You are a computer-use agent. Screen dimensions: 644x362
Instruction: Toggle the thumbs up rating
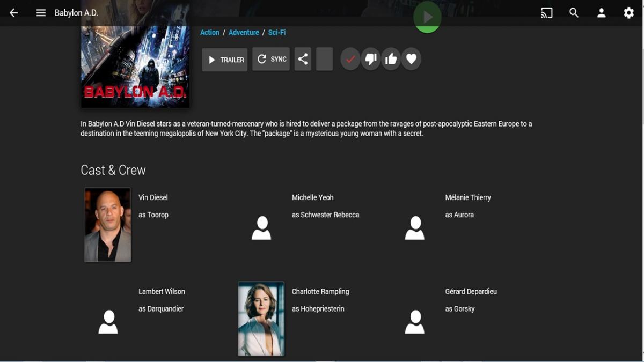click(391, 59)
